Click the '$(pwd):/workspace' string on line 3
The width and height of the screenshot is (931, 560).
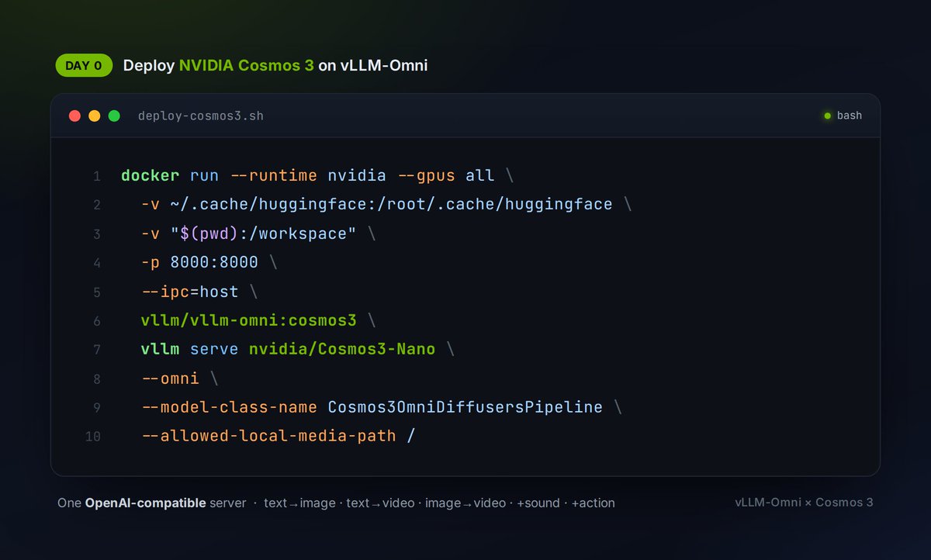pos(264,233)
